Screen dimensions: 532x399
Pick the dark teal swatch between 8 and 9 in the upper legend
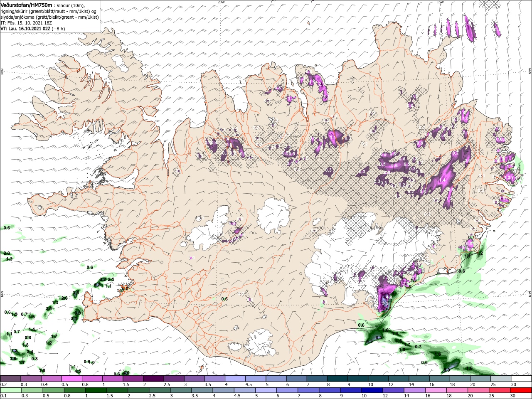(x=337, y=379)
